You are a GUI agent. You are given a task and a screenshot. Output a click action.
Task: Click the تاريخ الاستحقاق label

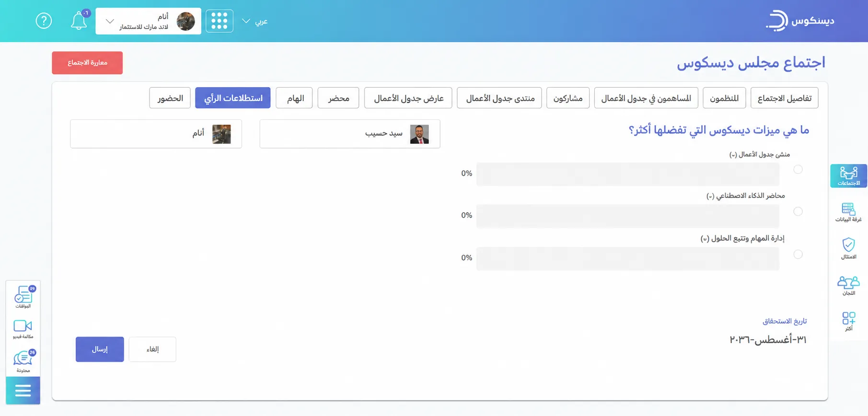pyautogui.click(x=785, y=321)
